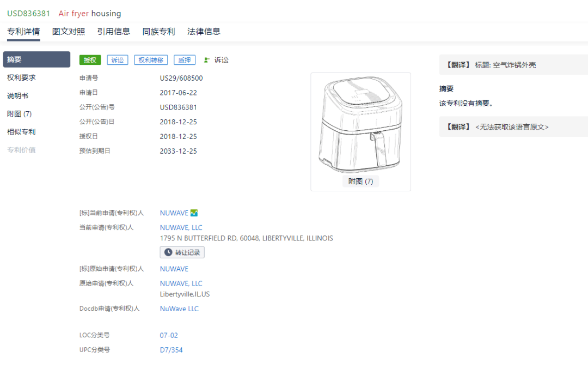Switch to the 引用信息 tab
The height and width of the screenshot is (369, 588).
pos(114,32)
